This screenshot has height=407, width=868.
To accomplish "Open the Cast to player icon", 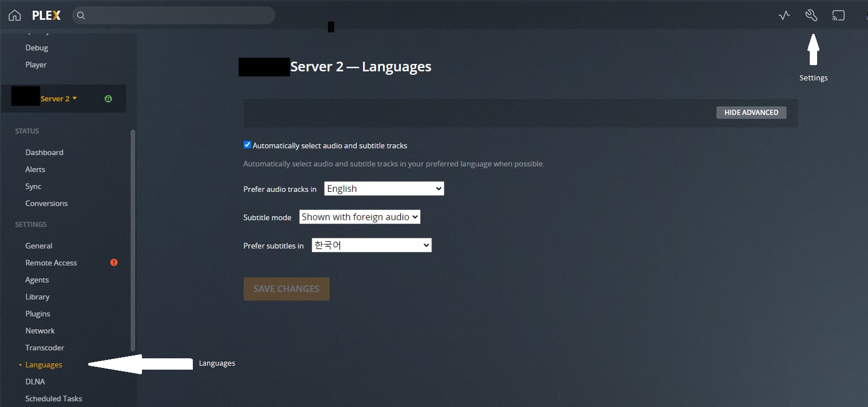I will (x=839, y=15).
